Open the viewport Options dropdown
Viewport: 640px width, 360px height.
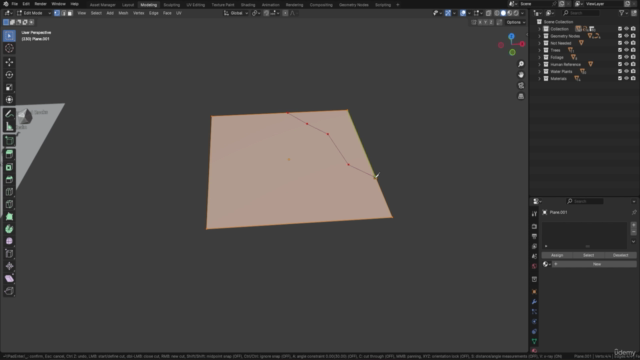click(x=516, y=22)
